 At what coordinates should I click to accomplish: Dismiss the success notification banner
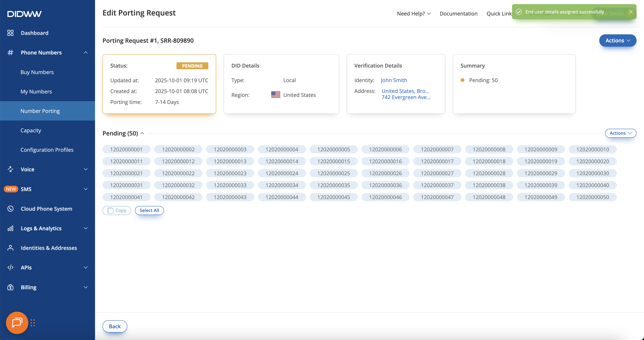point(631,12)
